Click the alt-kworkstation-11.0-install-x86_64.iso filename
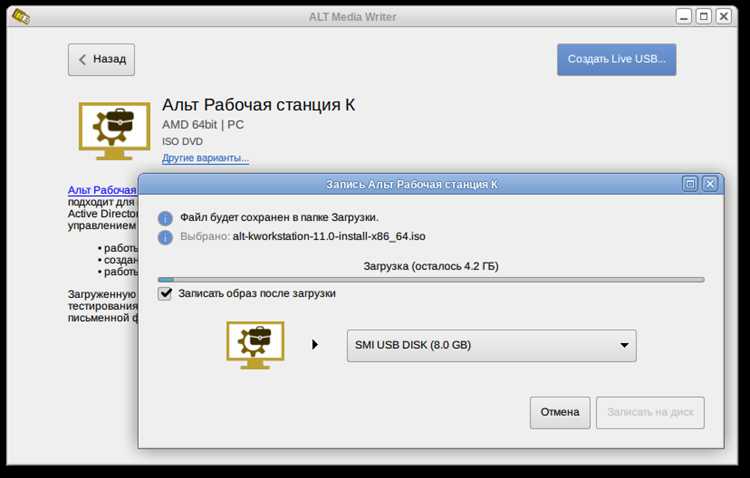750x478 pixels. pos(329,236)
